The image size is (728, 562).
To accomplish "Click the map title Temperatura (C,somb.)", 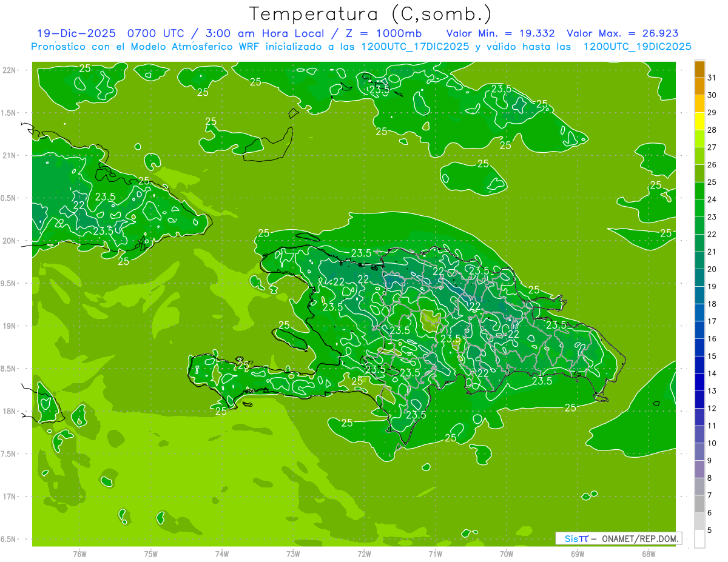I will point(370,13).
